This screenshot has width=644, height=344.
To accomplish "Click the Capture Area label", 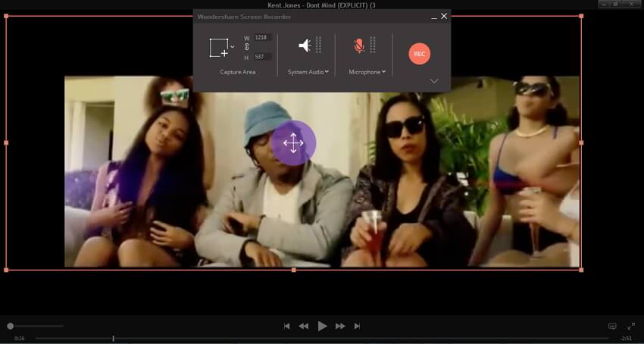I will (238, 72).
